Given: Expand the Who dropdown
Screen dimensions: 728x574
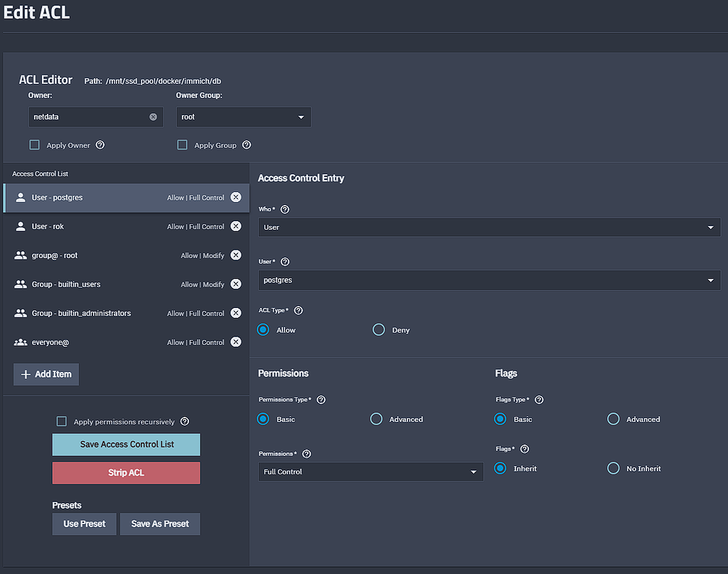Looking at the screenshot, I should pyautogui.click(x=489, y=227).
